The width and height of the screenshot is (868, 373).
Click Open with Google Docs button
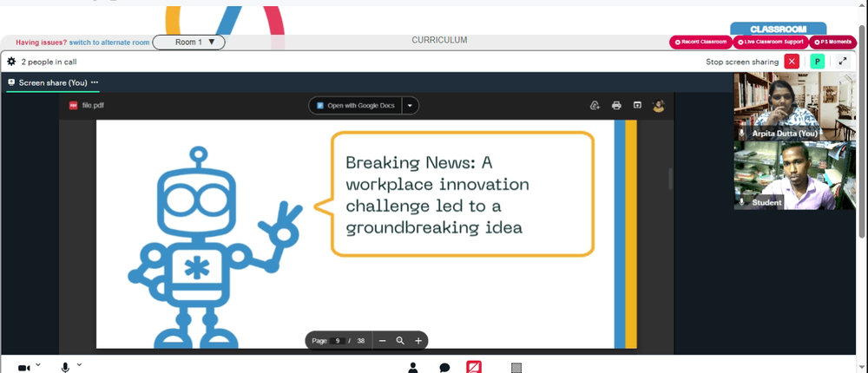tap(355, 105)
